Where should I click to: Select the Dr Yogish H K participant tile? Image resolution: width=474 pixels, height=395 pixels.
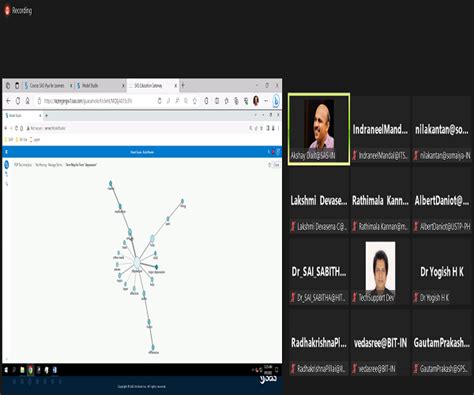[442, 271]
